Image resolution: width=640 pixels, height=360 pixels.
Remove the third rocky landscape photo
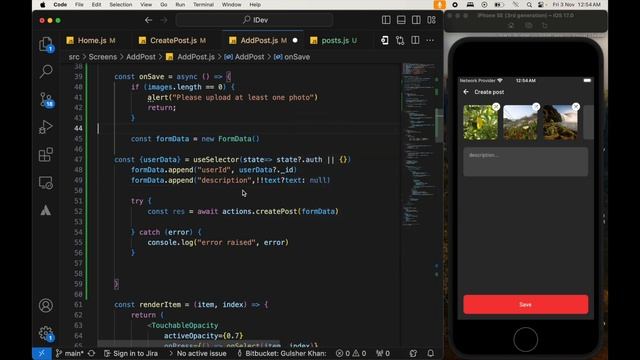pyautogui.click(x=576, y=107)
